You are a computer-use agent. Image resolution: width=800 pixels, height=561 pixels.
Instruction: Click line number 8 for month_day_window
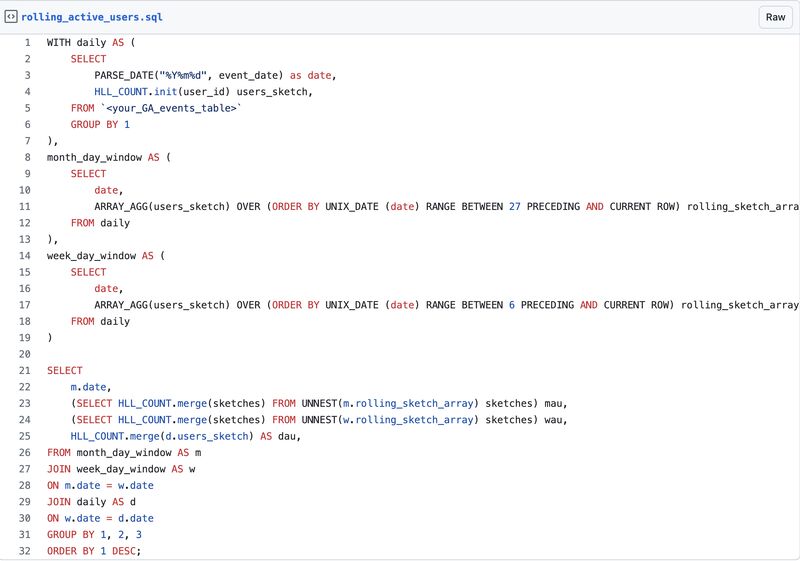pyautogui.click(x=27, y=157)
